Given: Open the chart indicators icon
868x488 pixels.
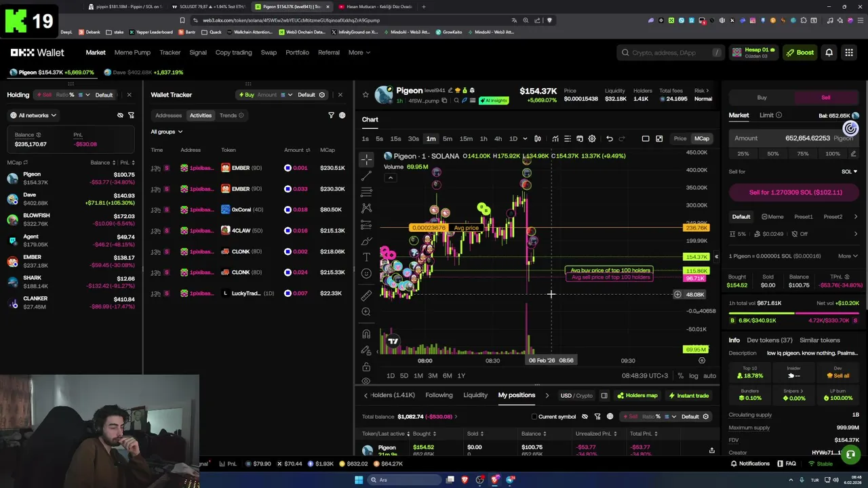Looking at the screenshot, I should tap(555, 138).
